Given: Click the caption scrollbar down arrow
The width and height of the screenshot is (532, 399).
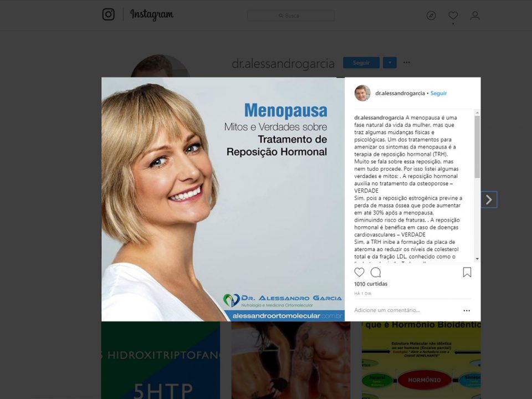Looking at the screenshot, I should 477,259.
